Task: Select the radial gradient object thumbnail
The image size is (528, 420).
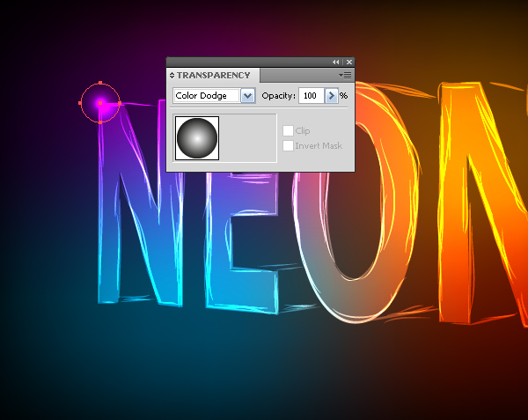Action: click(197, 138)
